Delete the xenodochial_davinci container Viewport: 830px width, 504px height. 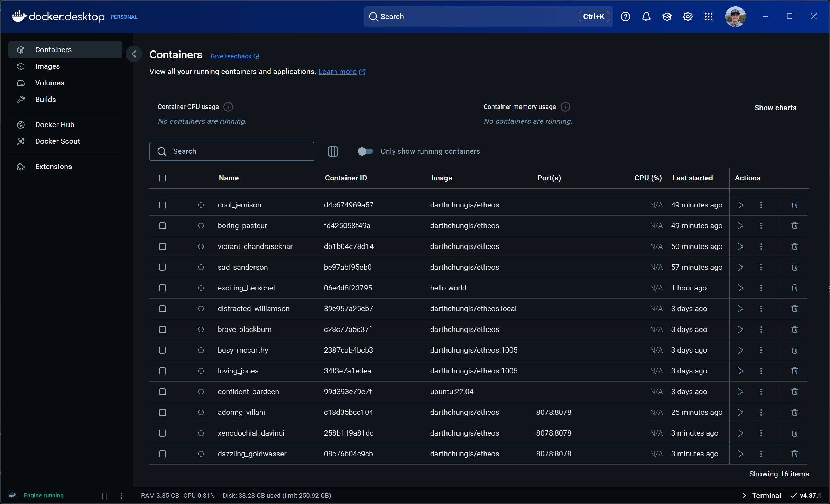click(x=795, y=433)
